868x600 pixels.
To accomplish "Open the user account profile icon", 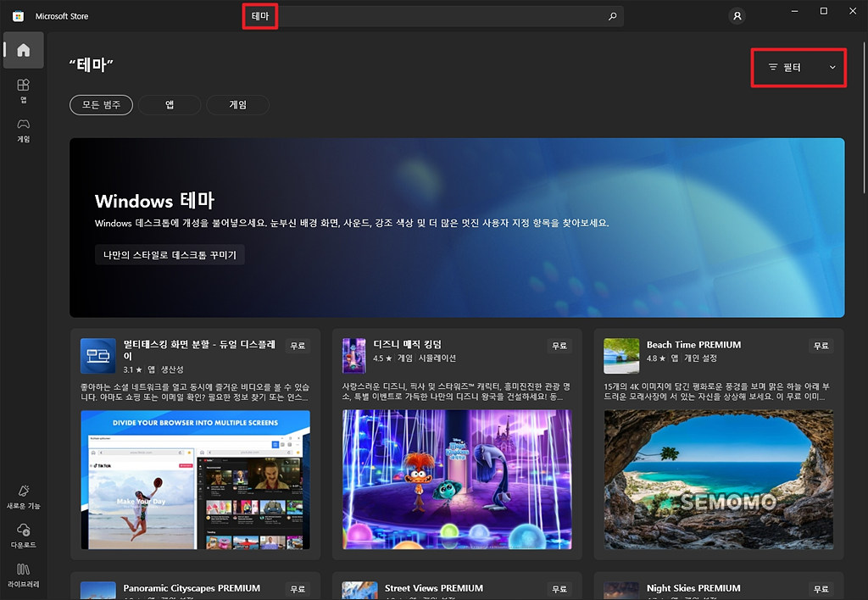I will click(737, 17).
